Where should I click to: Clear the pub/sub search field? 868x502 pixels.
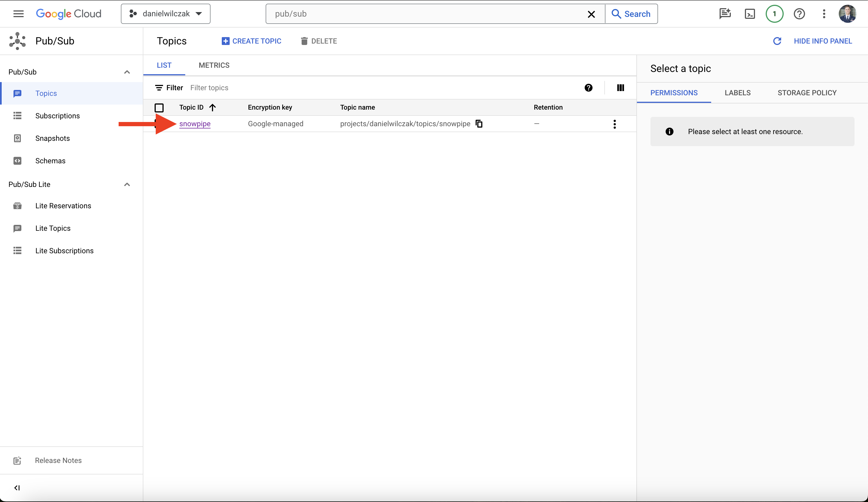click(x=591, y=14)
